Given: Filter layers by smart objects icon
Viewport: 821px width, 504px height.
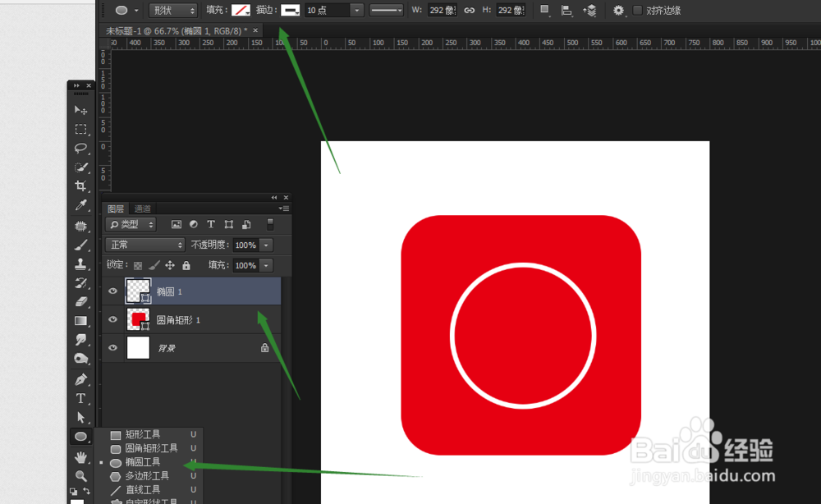Looking at the screenshot, I should (x=246, y=225).
